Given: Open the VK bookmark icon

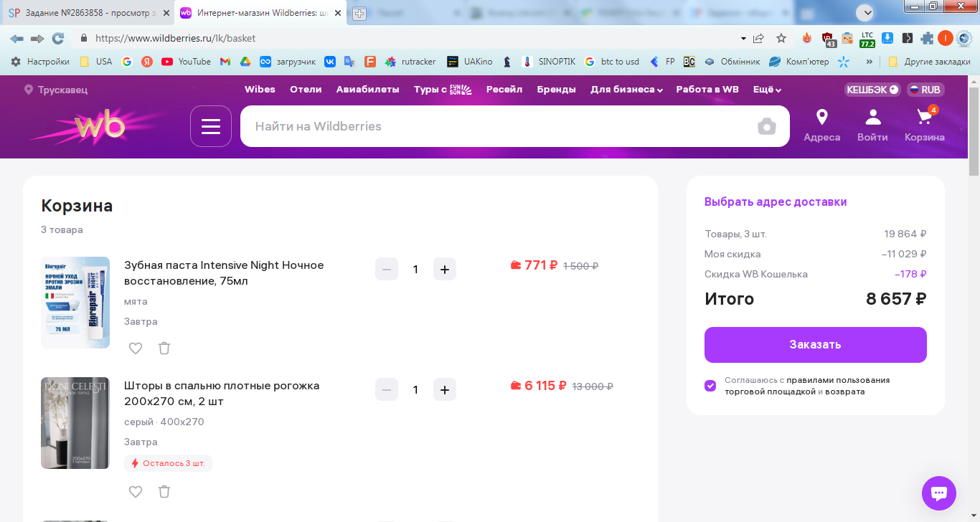Looking at the screenshot, I should point(330,62).
